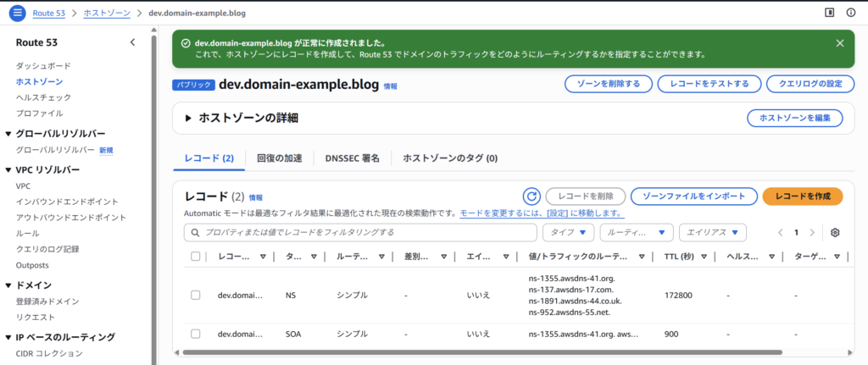Select all records with header checkbox
The height and width of the screenshot is (365, 868).
point(196,257)
